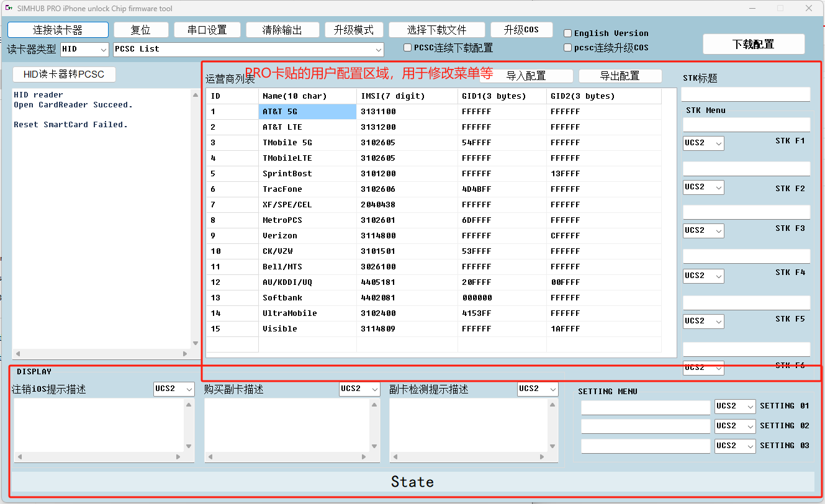Click 选择下载文件 to choose download file

point(436,30)
